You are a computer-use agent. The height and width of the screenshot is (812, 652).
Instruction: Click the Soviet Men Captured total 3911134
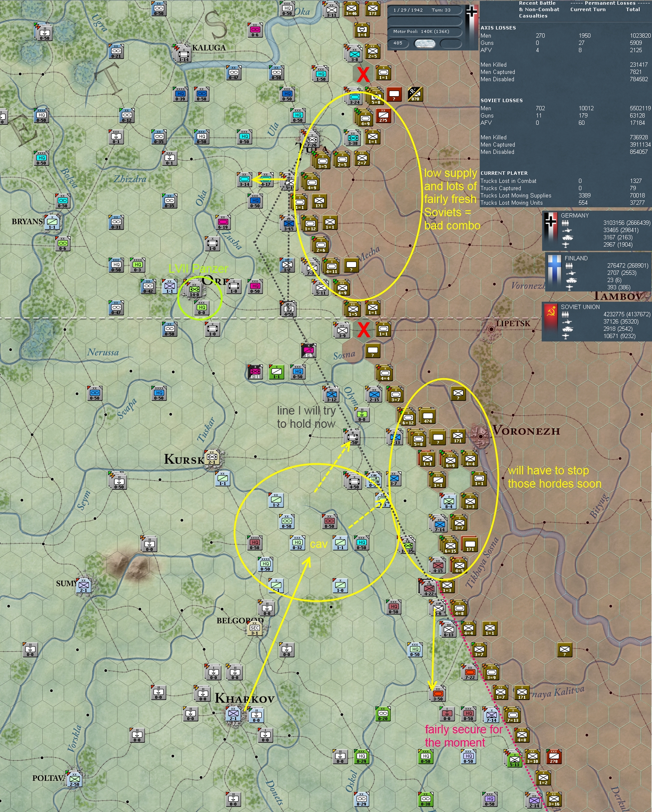(640, 145)
